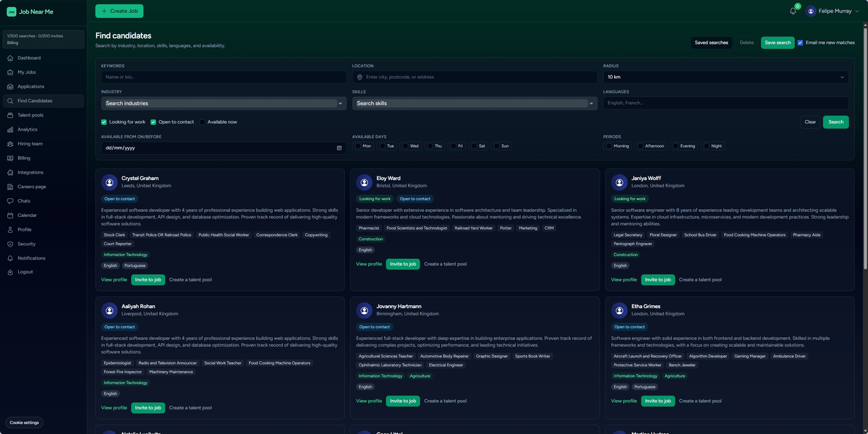Click the Profile person icon in sidebar
Viewport: 868px width, 434px height.
(10, 229)
